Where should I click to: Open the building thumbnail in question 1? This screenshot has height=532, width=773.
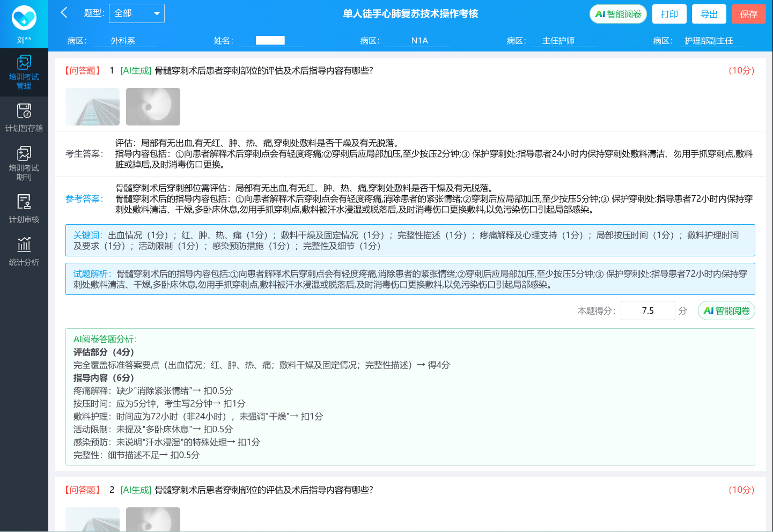coord(92,107)
